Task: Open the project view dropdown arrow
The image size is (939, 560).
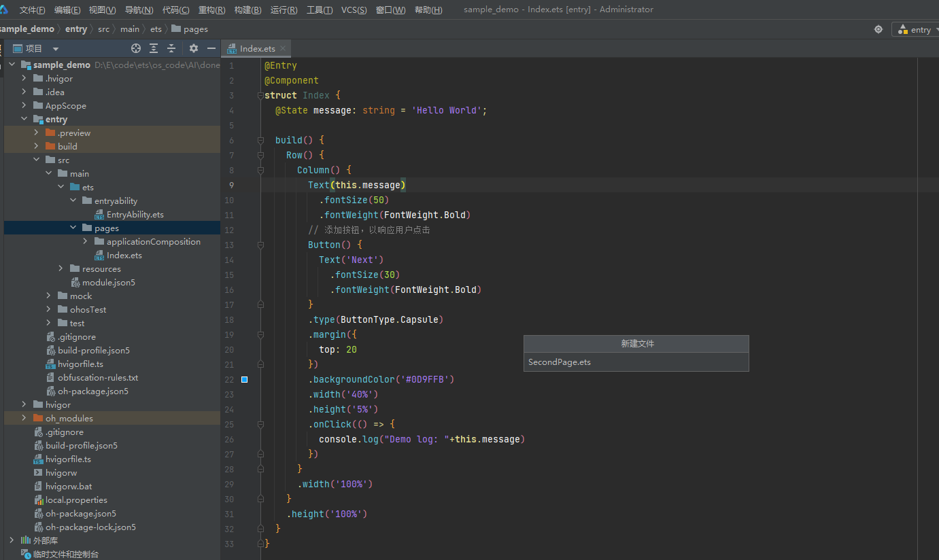Action: coord(56,49)
